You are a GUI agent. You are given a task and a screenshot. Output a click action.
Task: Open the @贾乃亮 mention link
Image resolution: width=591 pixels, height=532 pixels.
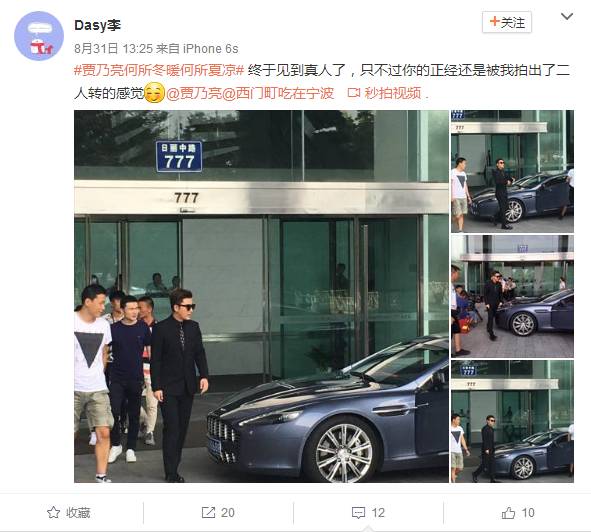[194, 93]
